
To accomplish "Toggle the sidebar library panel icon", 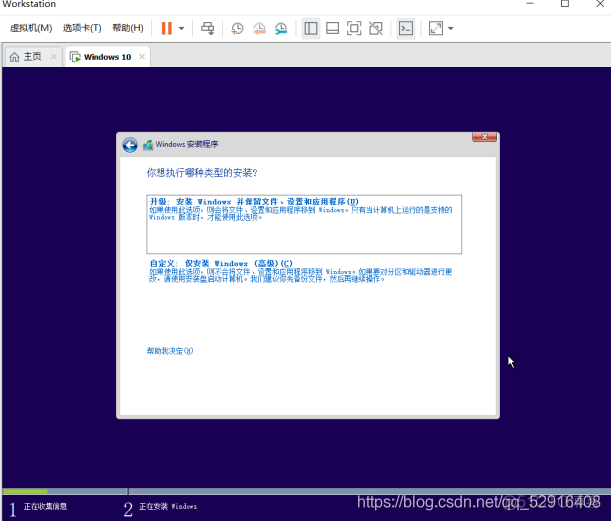I will point(311,28).
